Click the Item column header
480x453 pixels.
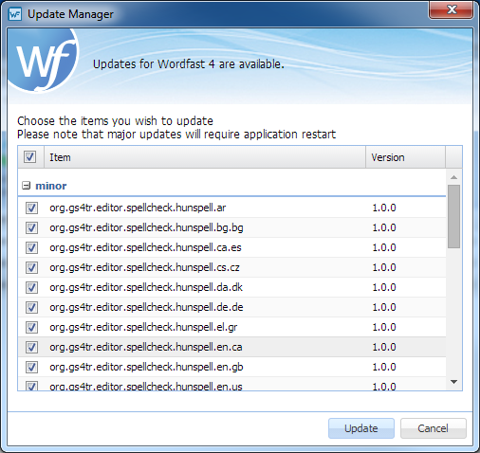pyautogui.click(x=205, y=157)
